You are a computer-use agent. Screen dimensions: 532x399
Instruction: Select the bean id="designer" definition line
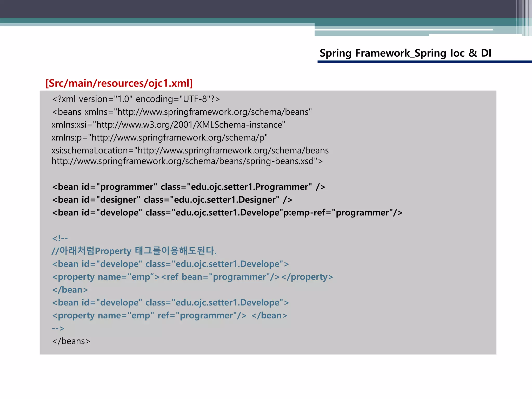tap(172, 200)
